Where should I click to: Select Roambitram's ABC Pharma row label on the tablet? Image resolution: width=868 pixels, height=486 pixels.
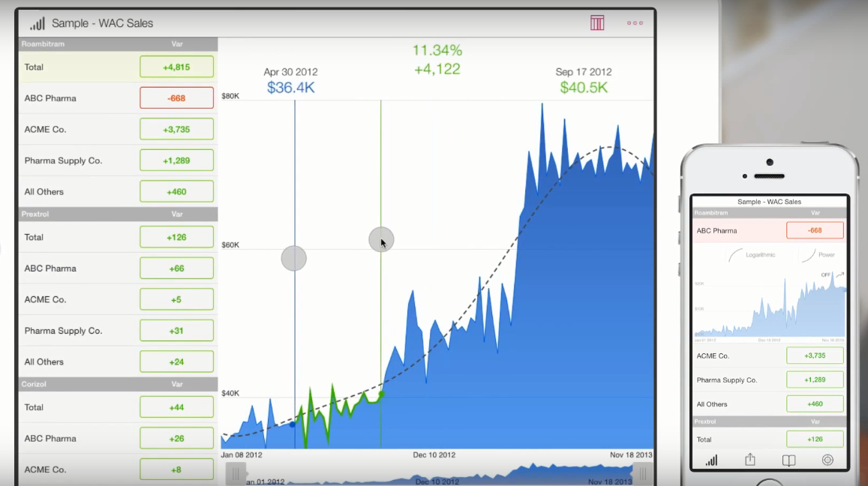(x=50, y=98)
